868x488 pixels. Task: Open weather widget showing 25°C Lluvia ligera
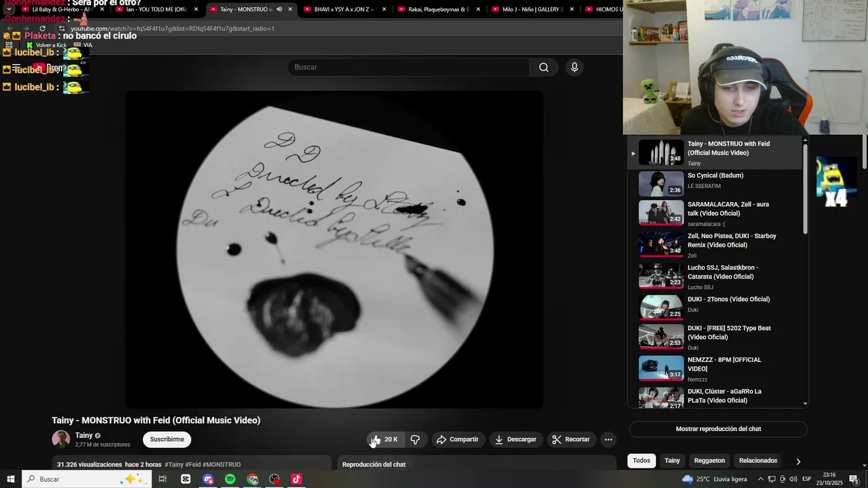(715, 479)
